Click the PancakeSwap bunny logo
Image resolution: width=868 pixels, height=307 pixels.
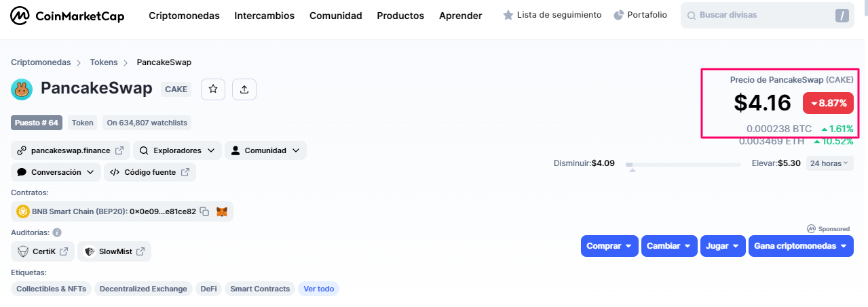click(x=22, y=89)
